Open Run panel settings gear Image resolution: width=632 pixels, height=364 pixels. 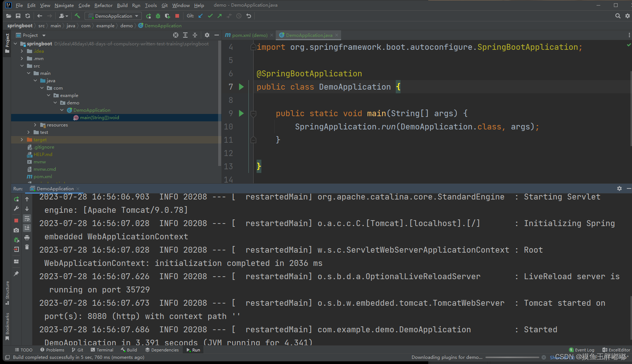click(619, 188)
